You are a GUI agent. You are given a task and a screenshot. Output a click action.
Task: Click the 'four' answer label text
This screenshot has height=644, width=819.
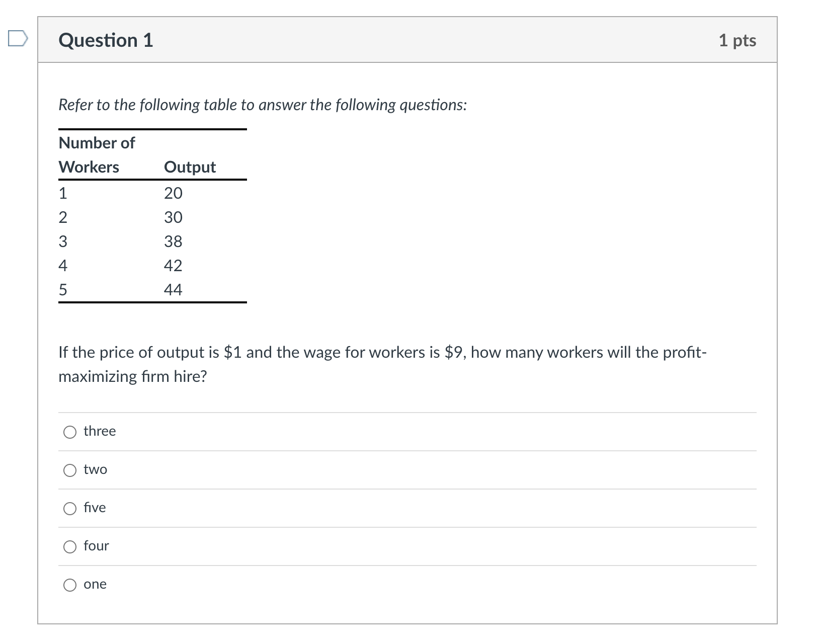(96, 546)
